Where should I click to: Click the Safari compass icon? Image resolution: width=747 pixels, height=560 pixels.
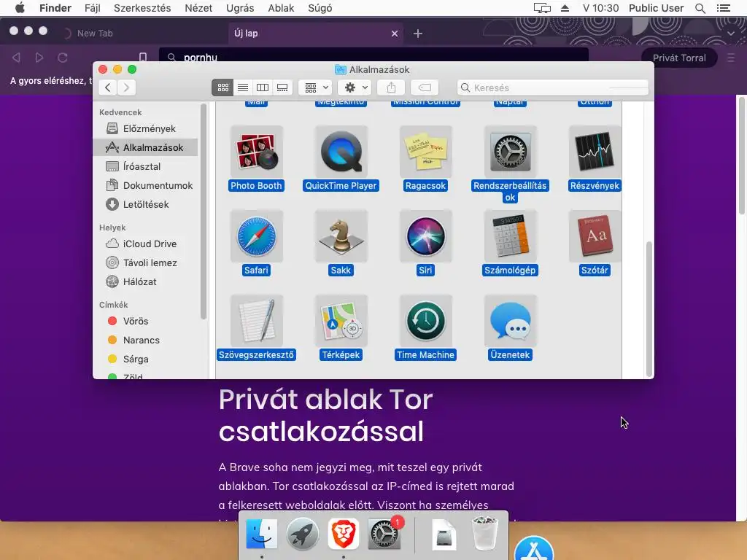(x=256, y=236)
